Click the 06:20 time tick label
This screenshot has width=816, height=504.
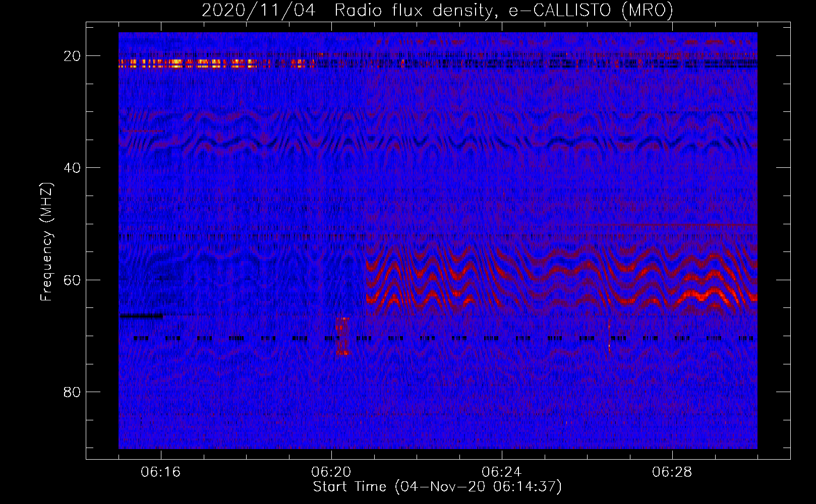click(331, 472)
